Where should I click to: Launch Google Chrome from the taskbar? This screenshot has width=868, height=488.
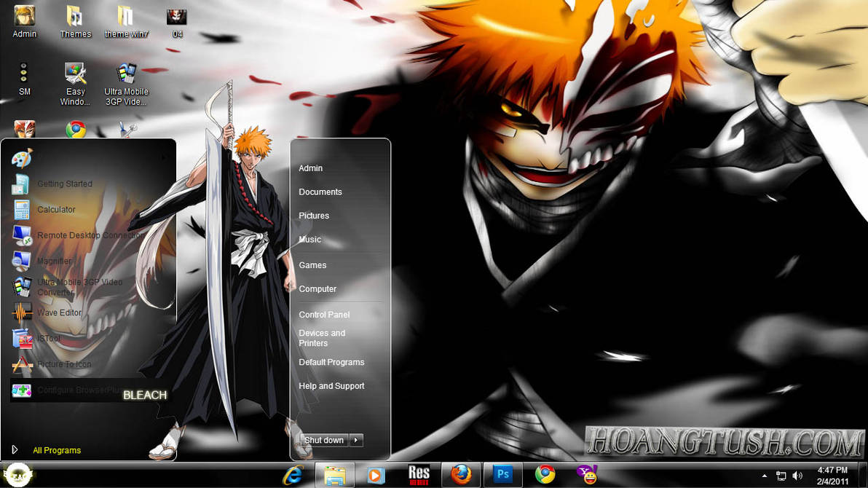tap(544, 474)
